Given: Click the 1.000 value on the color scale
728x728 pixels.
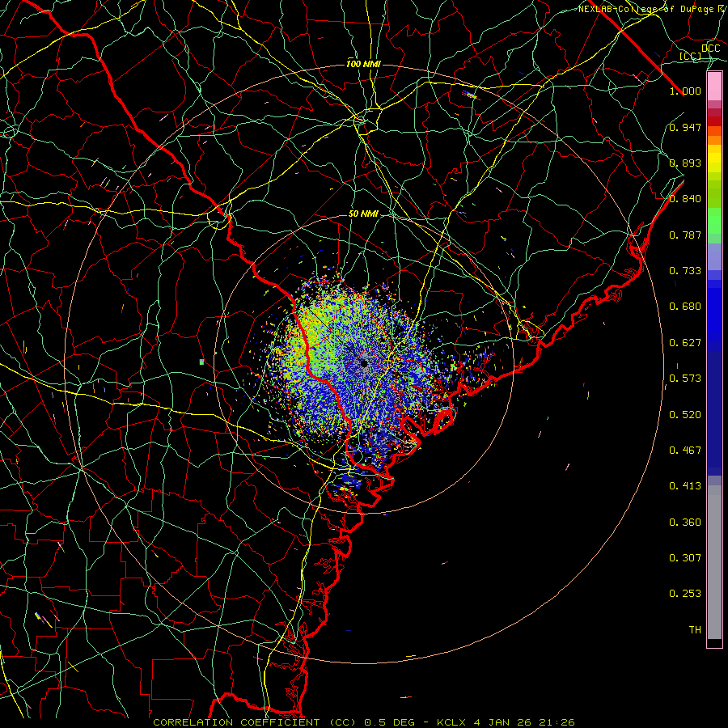Looking at the screenshot, I should pyautogui.click(x=685, y=91).
